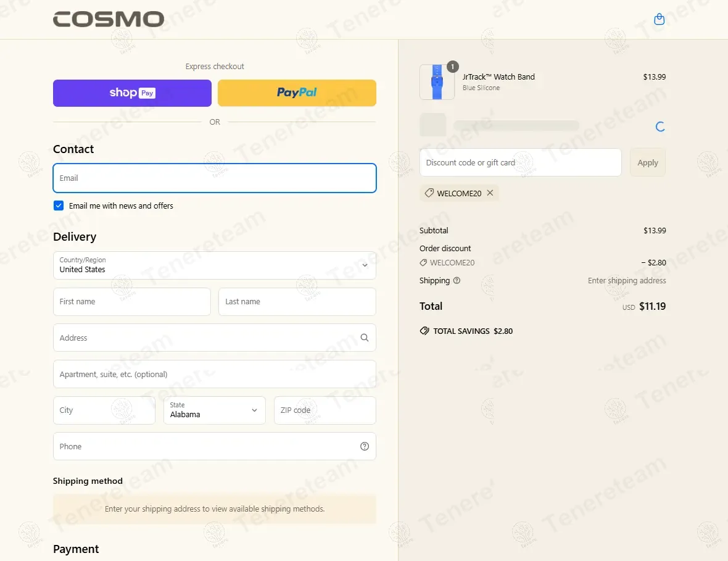The height and width of the screenshot is (561, 728).
Task: Expand the State dropdown
Action: pyautogui.click(x=214, y=410)
